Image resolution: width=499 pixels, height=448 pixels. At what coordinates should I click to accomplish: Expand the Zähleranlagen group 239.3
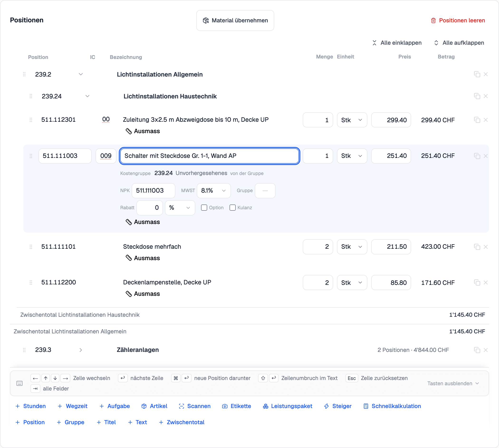pos(81,350)
